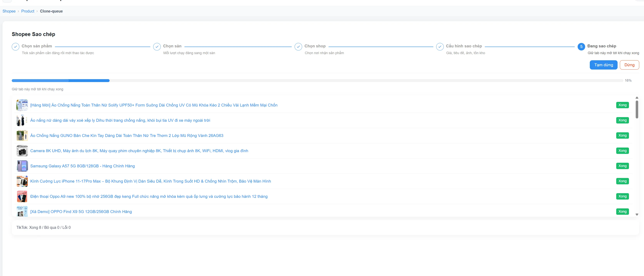The width and height of the screenshot is (644, 276).
Task: Click the Kính Cường Lực iPhone thumbnail
Action: tap(22, 181)
